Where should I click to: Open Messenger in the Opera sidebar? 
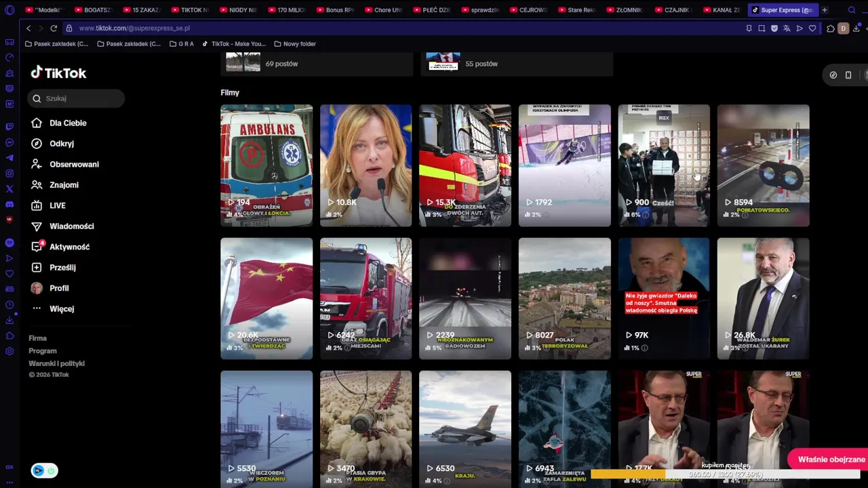click(9, 142)
